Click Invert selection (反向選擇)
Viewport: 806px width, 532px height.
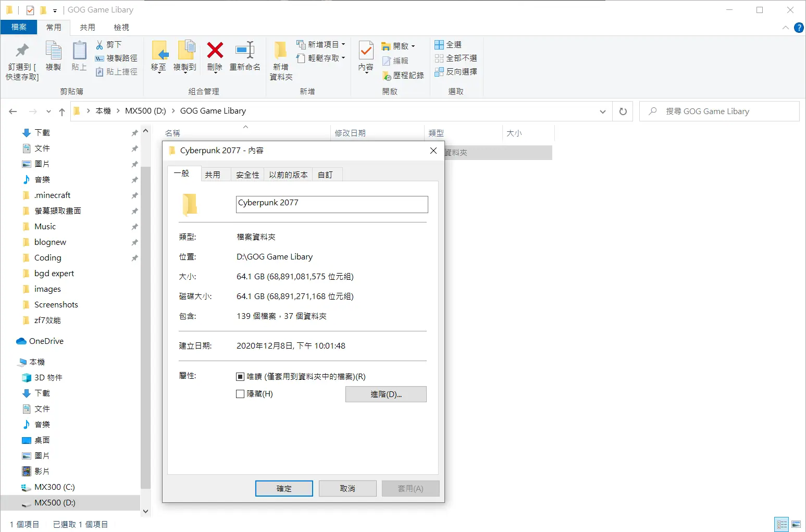(456, 72)
